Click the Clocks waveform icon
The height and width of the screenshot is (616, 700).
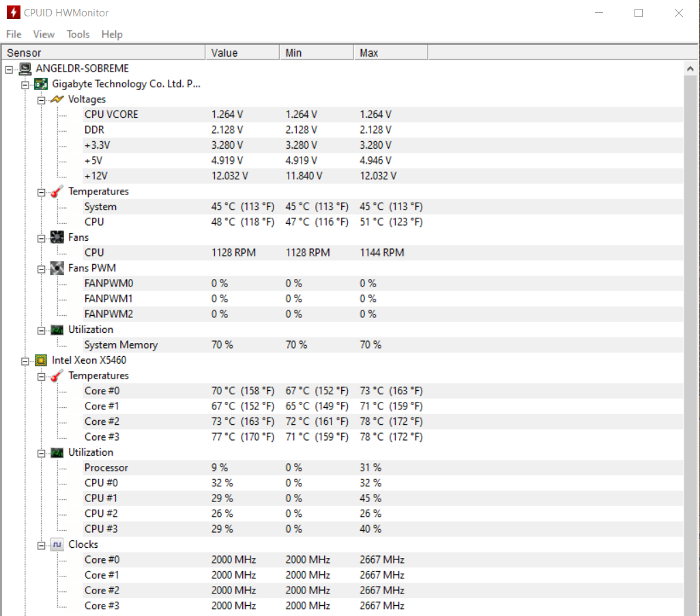point(57,544)
